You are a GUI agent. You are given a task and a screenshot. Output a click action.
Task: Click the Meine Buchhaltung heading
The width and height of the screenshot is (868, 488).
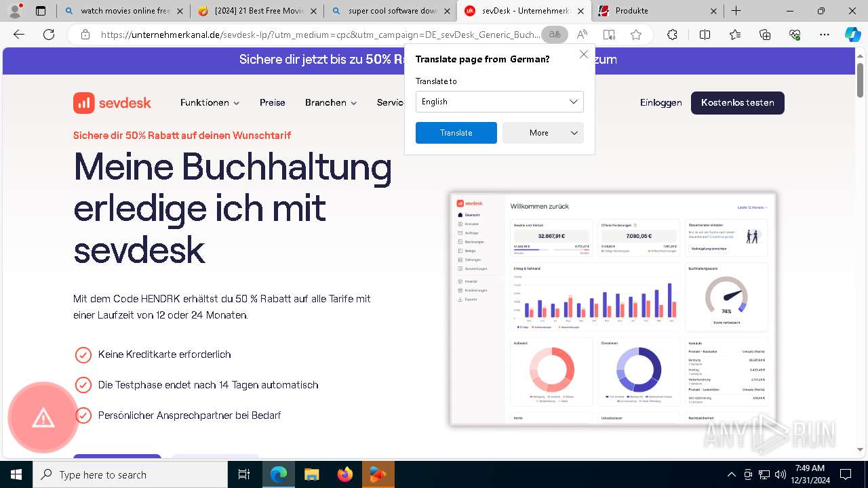(x=233, y=207)
